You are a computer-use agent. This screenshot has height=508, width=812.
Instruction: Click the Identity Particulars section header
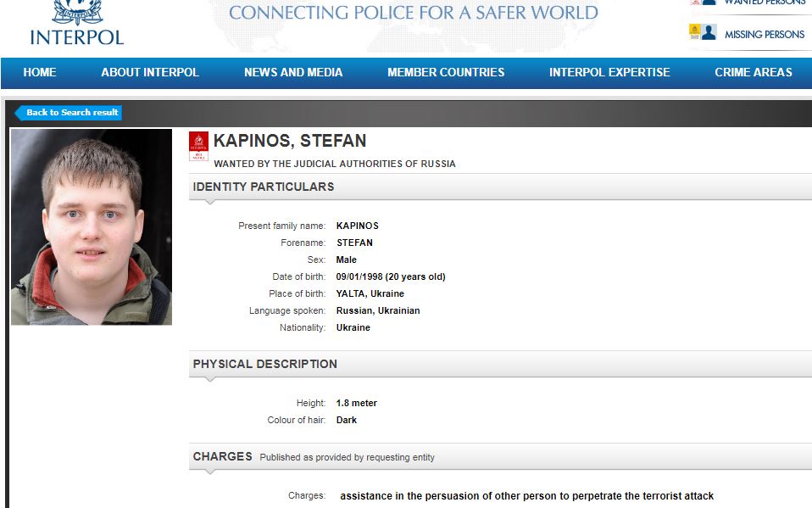[x=264, y=187]
